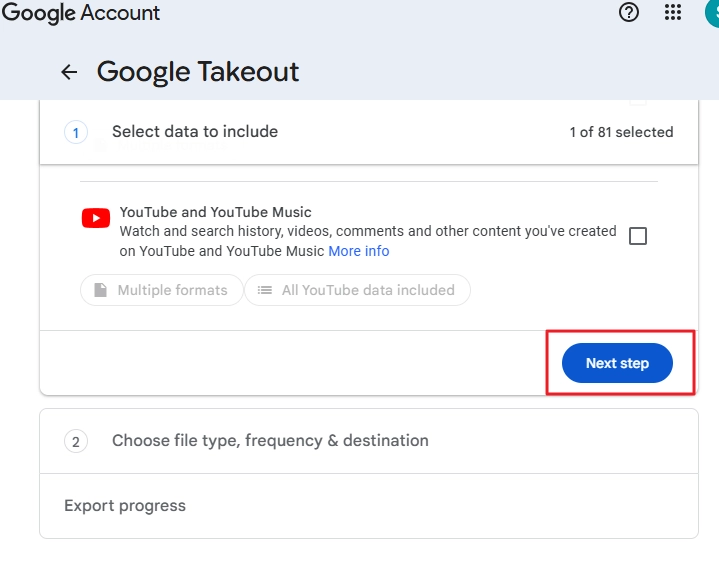Screen dimensions: 719x586
Task: Click the step 2 circle number
Action: click(x=76, y=442)
